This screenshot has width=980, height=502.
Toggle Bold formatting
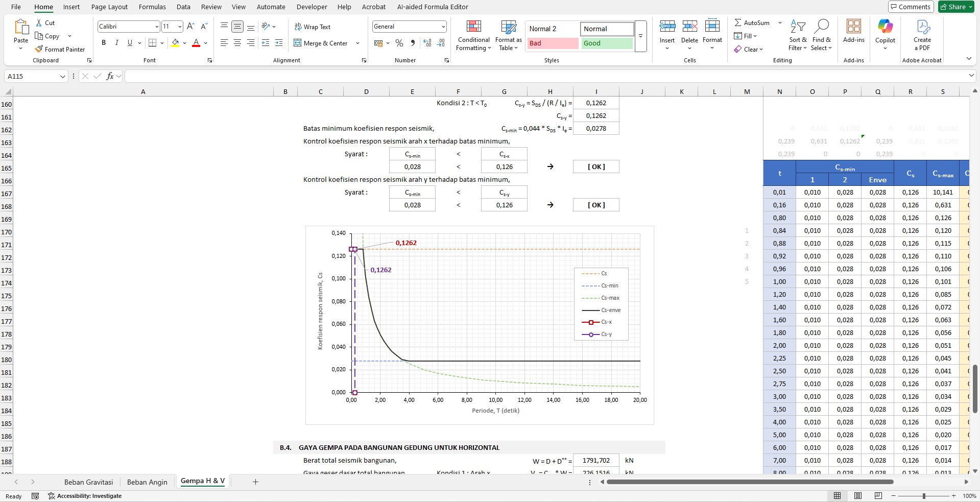pos(104,43)
